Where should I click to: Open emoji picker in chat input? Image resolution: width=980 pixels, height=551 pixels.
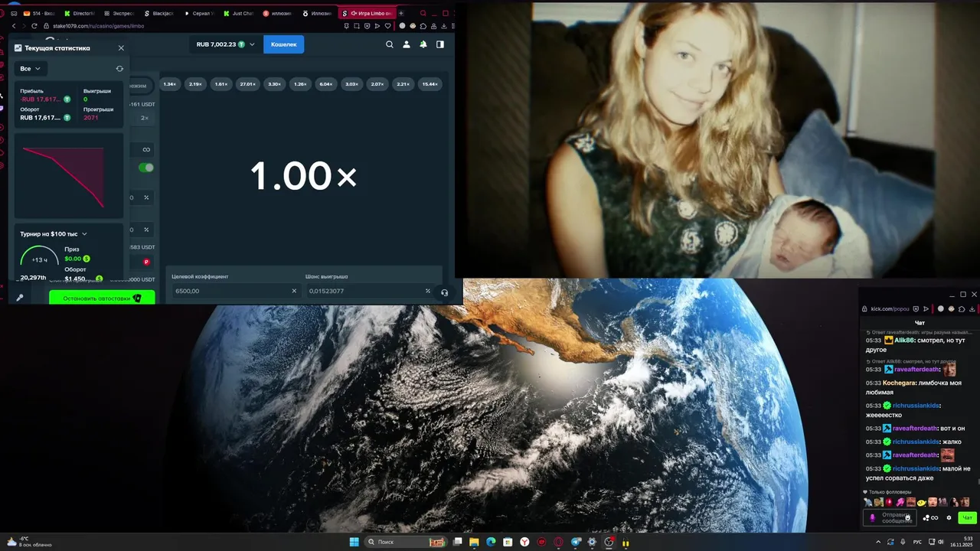click(908, 518)
